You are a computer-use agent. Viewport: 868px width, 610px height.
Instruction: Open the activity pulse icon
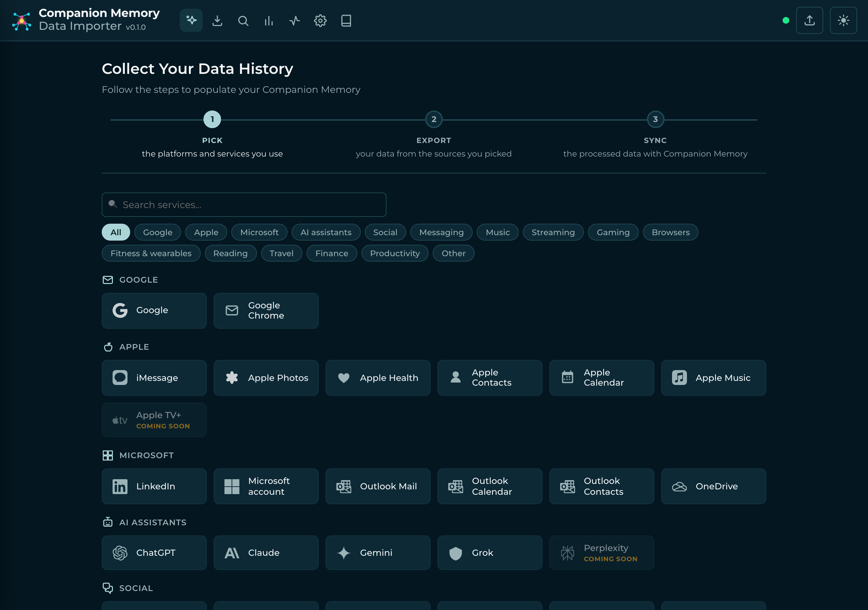[295, 20]
